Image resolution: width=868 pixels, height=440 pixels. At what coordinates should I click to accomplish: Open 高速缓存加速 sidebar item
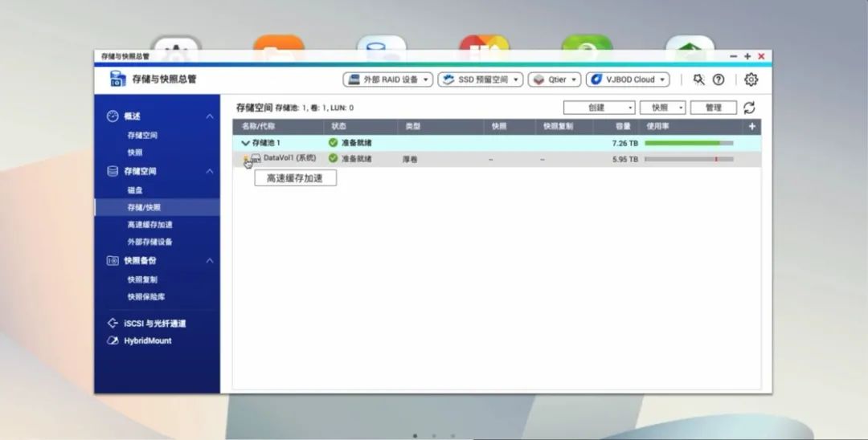click(150, 225)
